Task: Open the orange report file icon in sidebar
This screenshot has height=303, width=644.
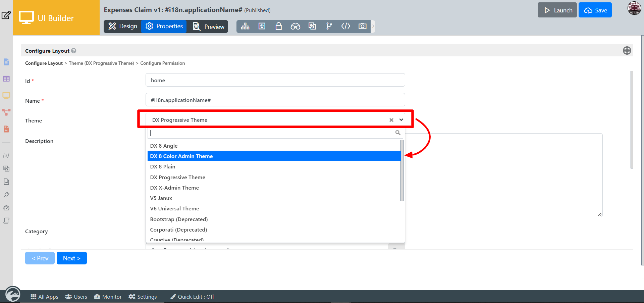Action: 6,129
